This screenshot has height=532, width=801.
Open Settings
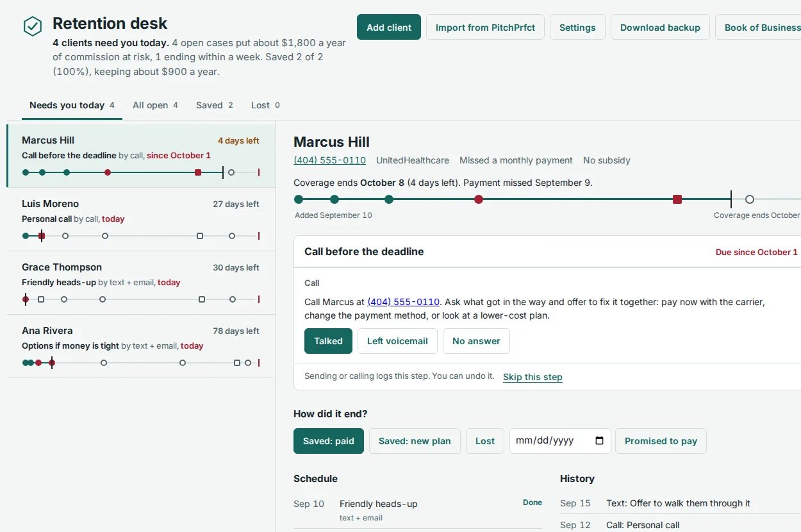(x=577, y=28)
